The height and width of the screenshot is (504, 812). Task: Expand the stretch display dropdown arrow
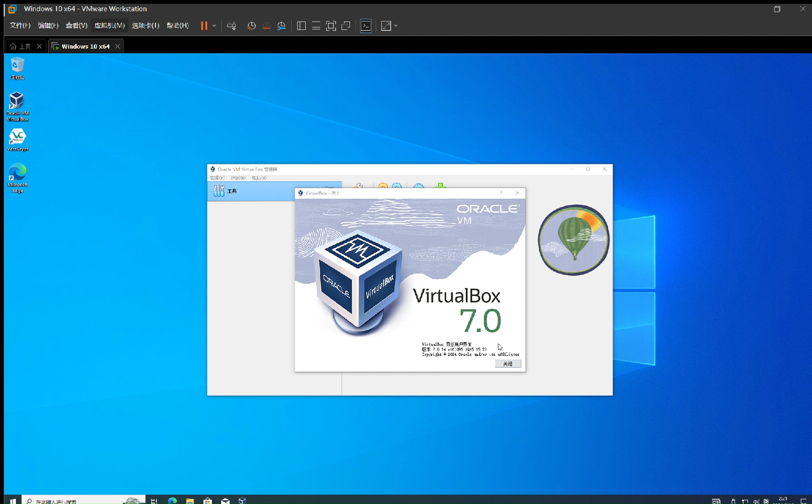pos(396,26)
